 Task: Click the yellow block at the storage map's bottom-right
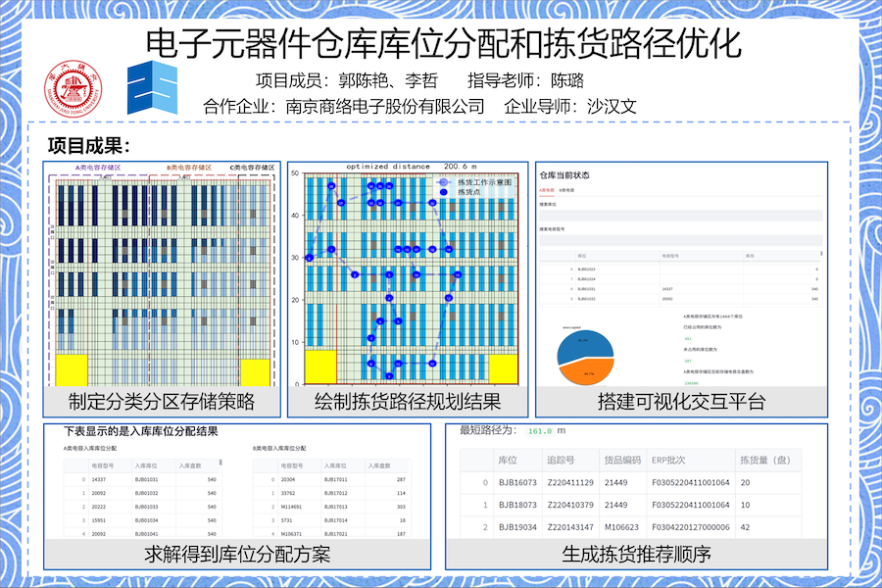pos(254,372)
